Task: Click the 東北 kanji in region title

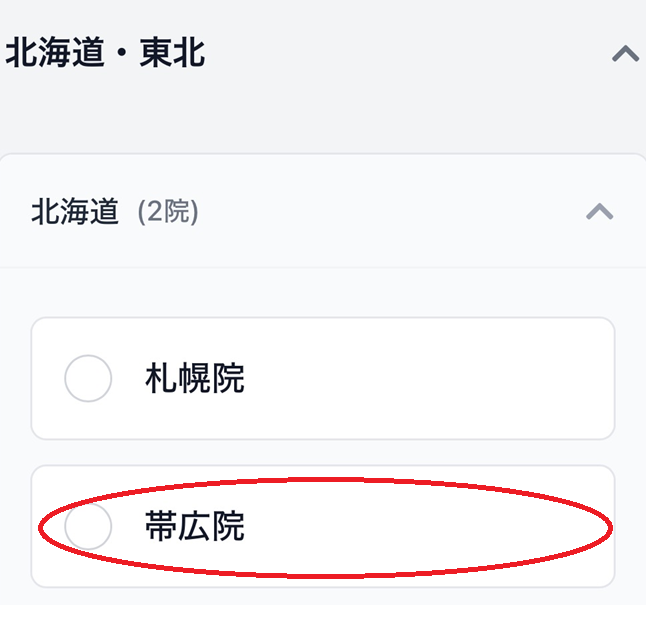Action: [x=172, y=53]
